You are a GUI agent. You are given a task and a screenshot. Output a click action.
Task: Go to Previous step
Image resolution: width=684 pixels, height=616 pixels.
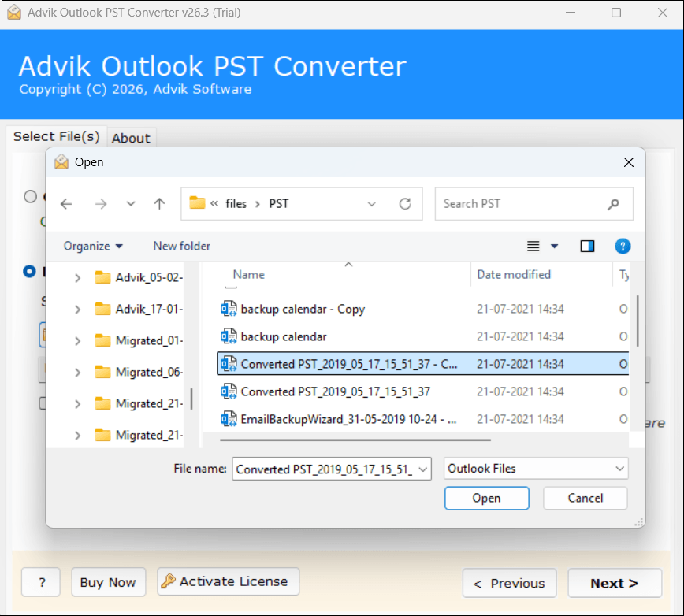point(510,583)
